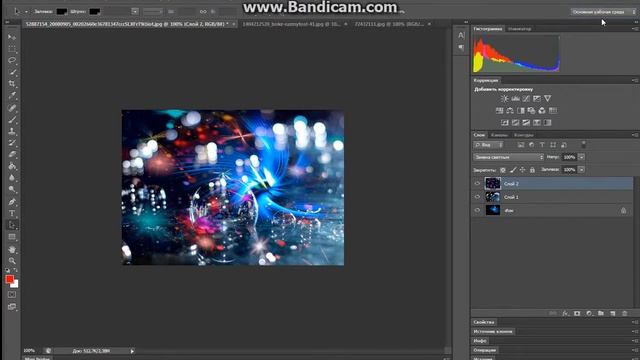Select the Eraser tool

(x=12, y=155)
